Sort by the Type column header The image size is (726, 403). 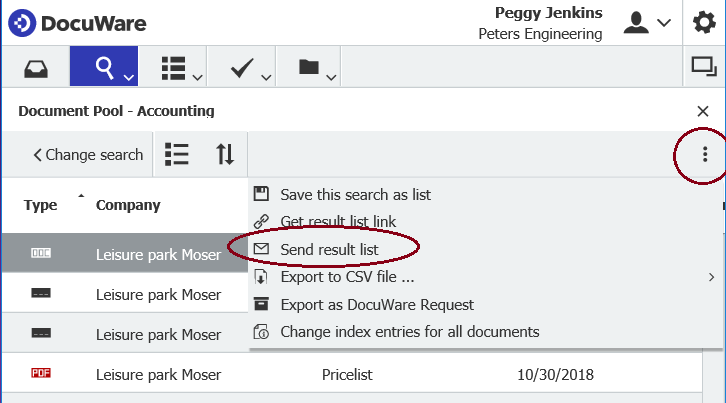41,205
